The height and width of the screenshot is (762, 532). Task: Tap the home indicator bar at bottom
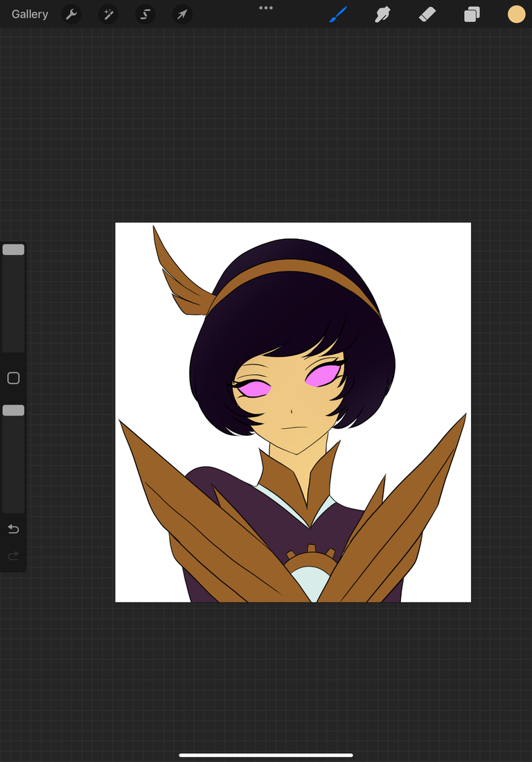(266, 754)
